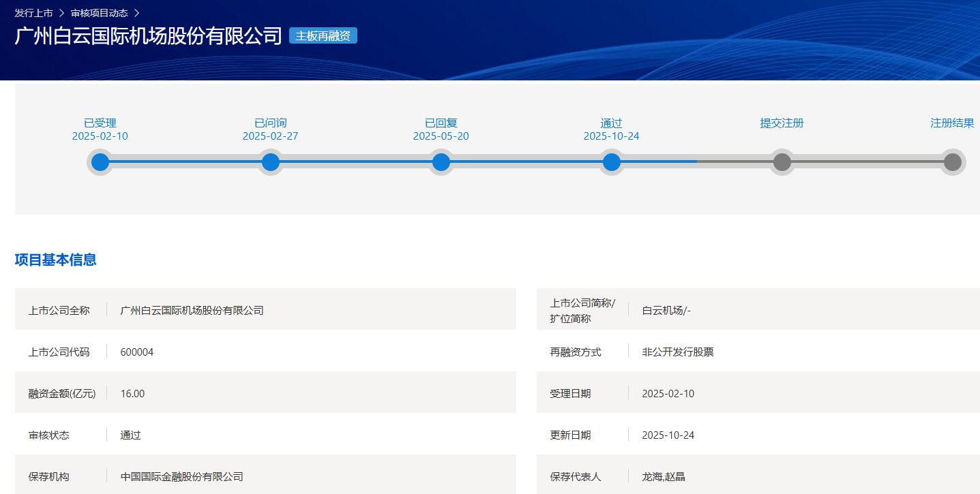
Task: Click the chevron arrow after 发行上市
Action: click(x=61, y=13)
